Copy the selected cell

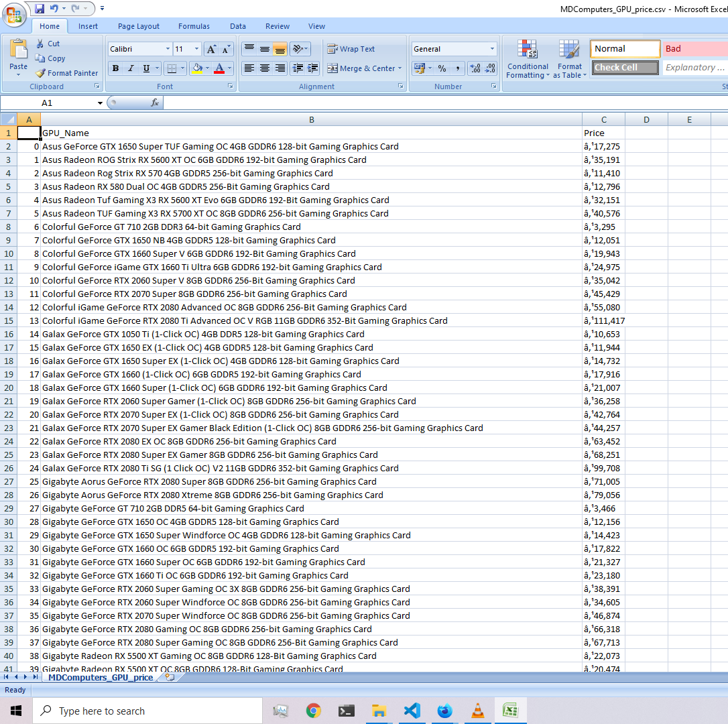click(x=50, y=58)
